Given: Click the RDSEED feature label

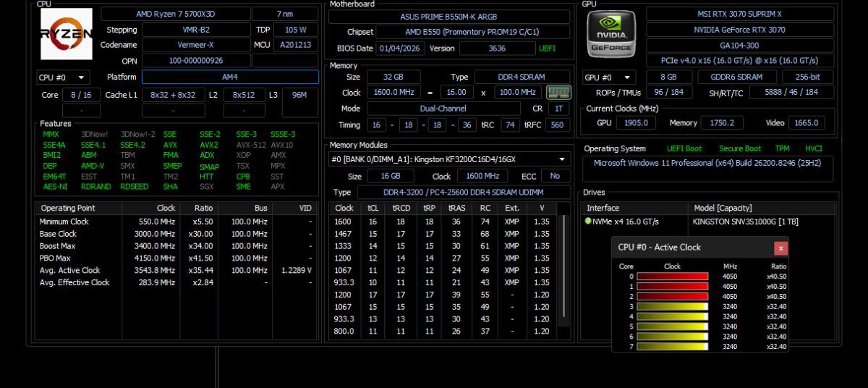Looking at the screenshot, I should click(134, 186).
